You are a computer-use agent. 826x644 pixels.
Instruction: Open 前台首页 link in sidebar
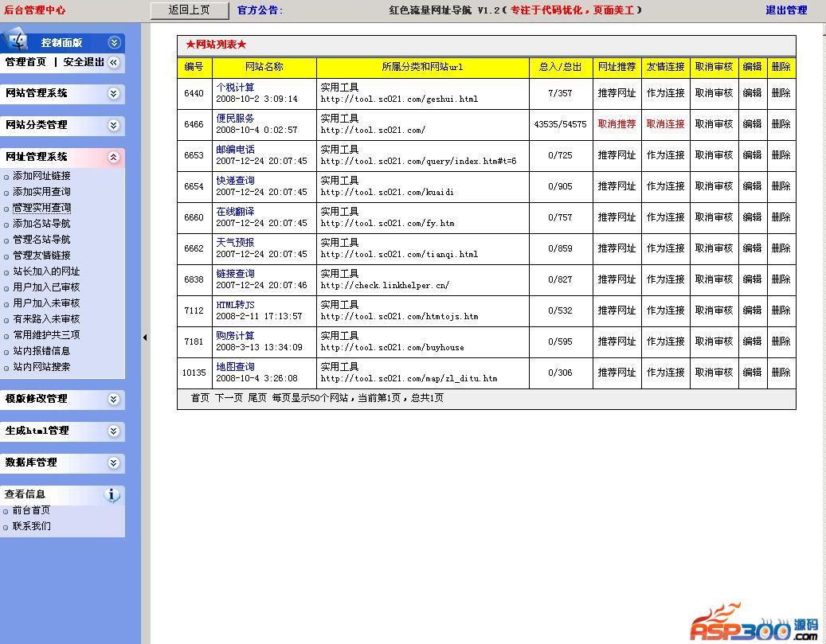point(31,510)
